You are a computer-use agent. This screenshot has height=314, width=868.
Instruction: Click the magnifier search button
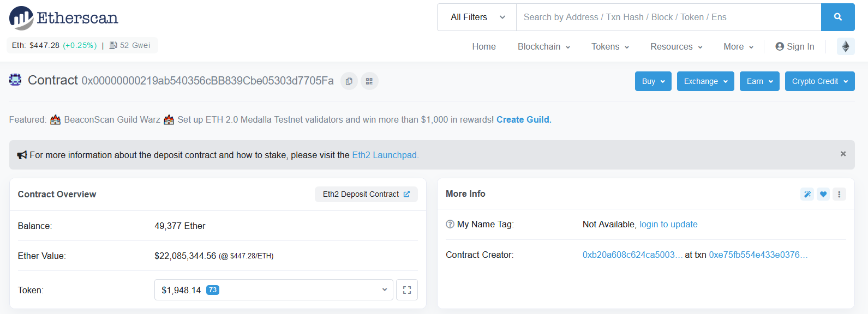837,17
